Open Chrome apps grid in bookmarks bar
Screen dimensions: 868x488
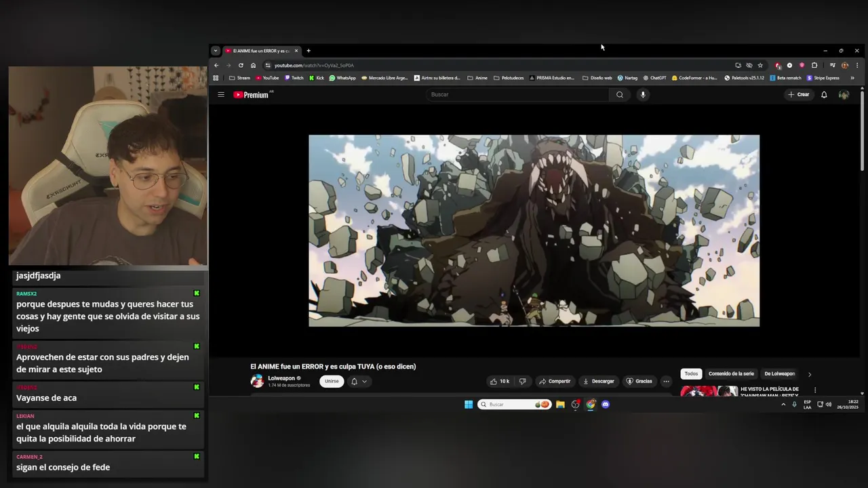[x=216, y=78]
